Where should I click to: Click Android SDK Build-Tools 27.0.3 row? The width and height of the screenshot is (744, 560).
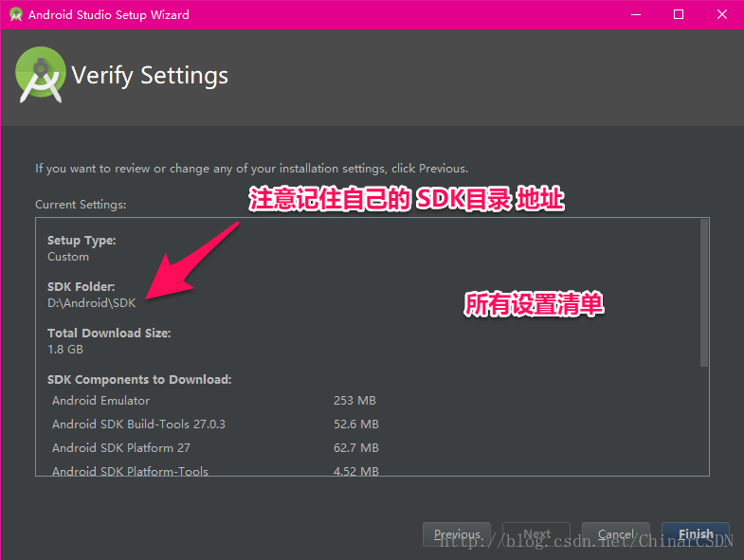pyautogui.click(x=215, y=424)
